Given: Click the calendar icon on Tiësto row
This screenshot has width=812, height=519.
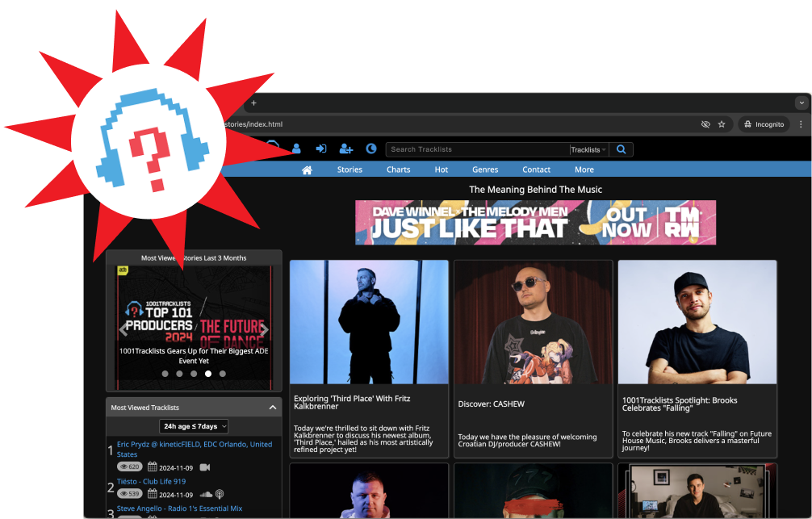Looking at the screenshot, I should coord(153,494).
